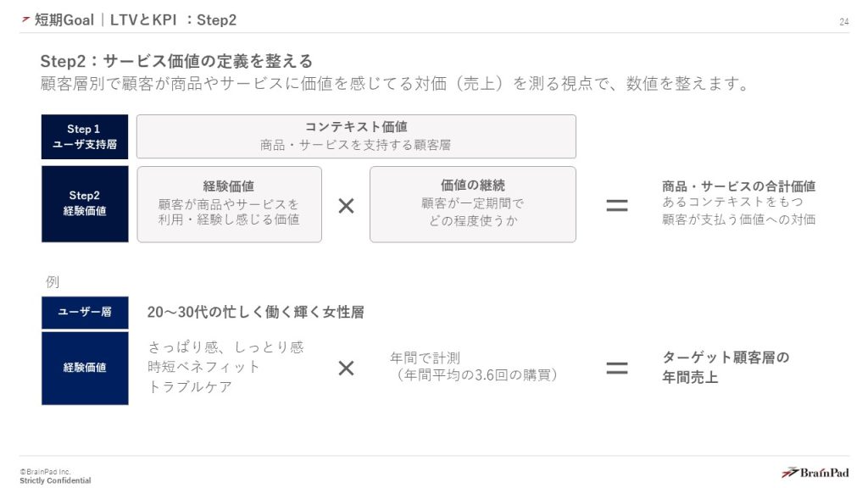Click the 価値の継続 box

point(472,204)
